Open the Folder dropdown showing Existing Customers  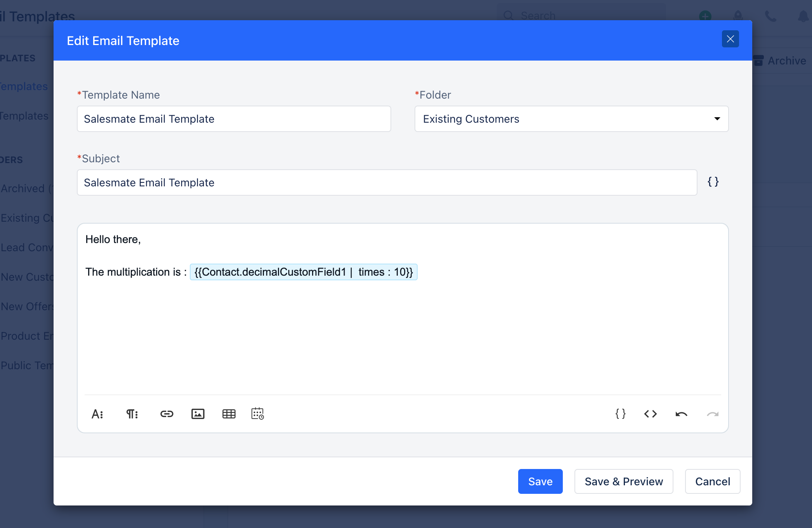[571, 119]
